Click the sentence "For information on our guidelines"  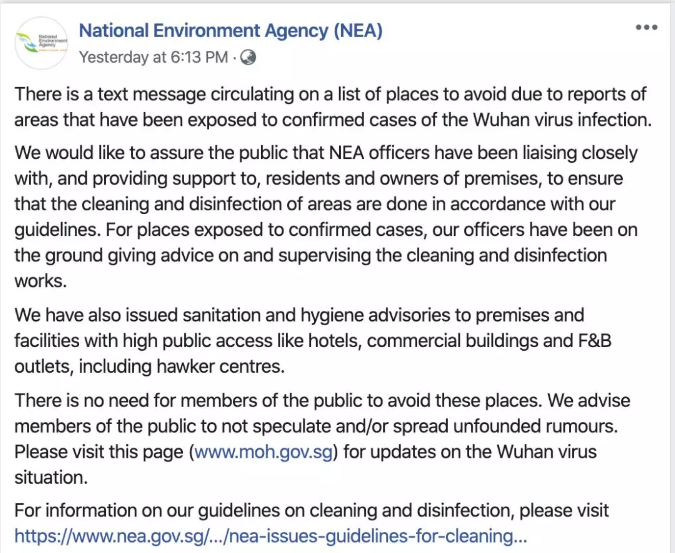point(310,510)
